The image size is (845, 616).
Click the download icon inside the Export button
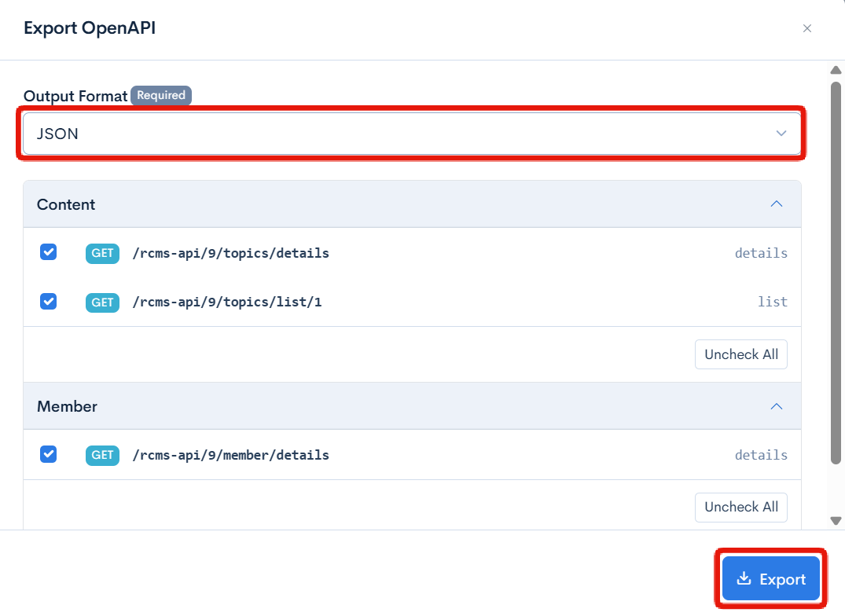pos(744,578)
